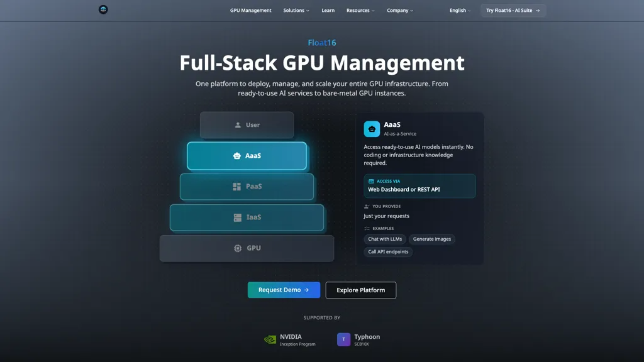The width and height of the screenshot is (644, 362).
Task: Click the Typhoon SCB10X logo
Action: pyautogui.click(x=358, y=340)
